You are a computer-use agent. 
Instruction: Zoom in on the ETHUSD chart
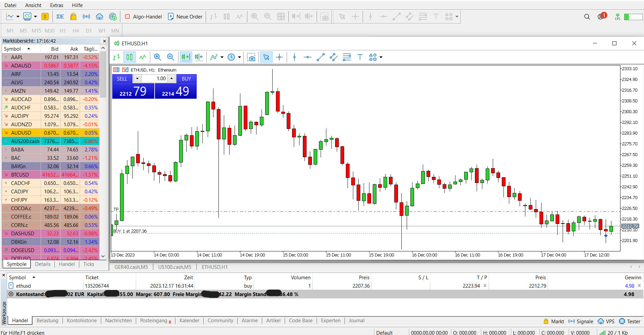click(157, 57)
